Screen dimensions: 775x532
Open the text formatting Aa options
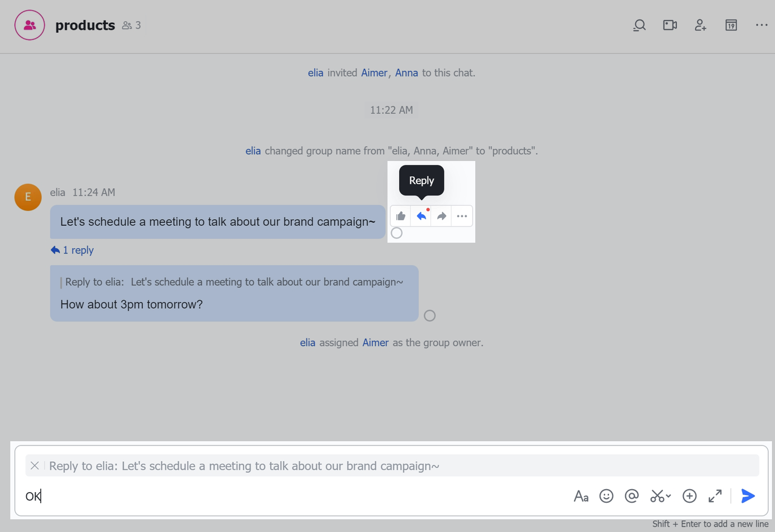coord(581,496)
